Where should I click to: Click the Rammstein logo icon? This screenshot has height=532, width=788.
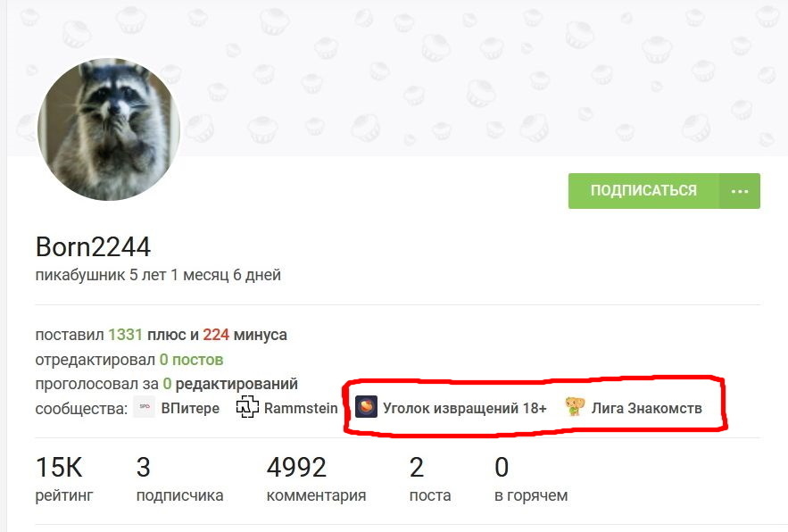[247, 407]
